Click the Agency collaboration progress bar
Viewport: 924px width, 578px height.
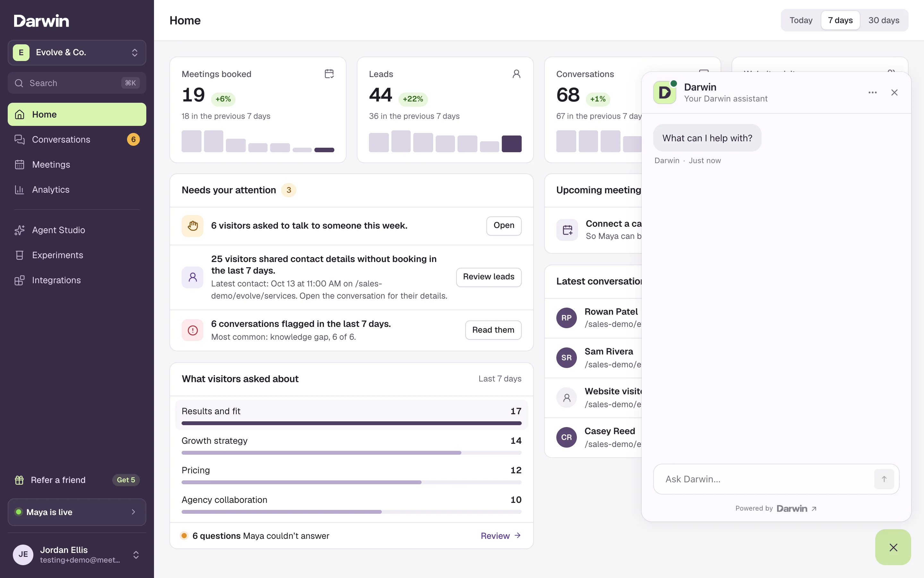point(351,512)
